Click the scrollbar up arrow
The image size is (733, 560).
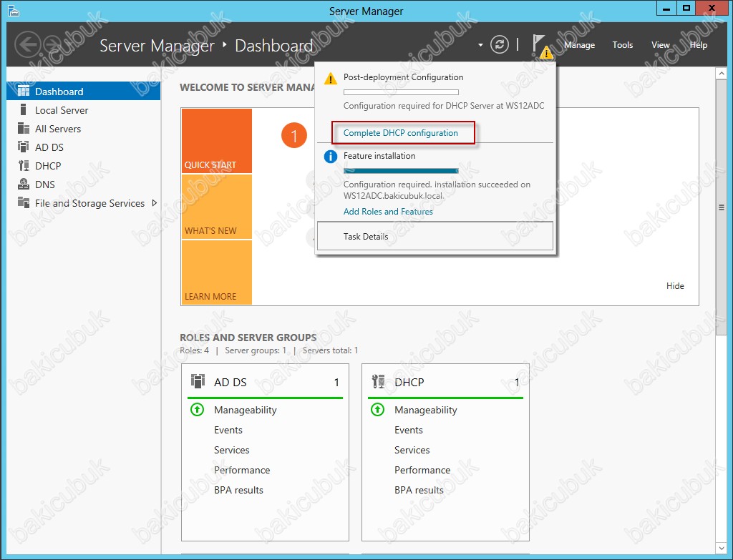pyautogui.click(x=722, y=74)
